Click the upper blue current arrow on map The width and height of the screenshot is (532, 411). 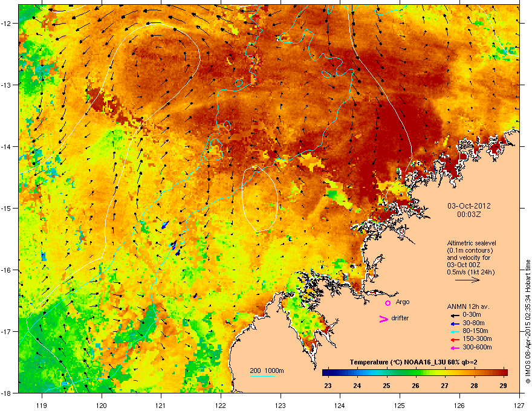coord(165,225)
